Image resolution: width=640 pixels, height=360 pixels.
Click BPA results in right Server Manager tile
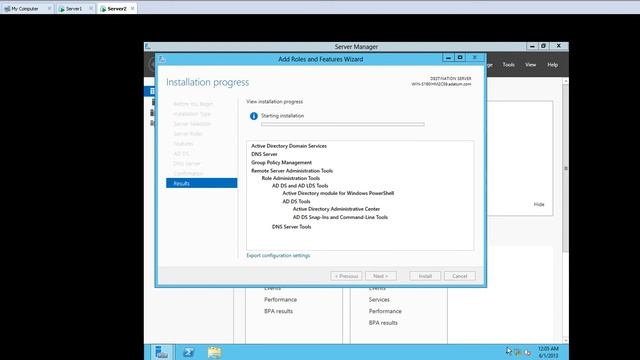(x=383, y=323)
